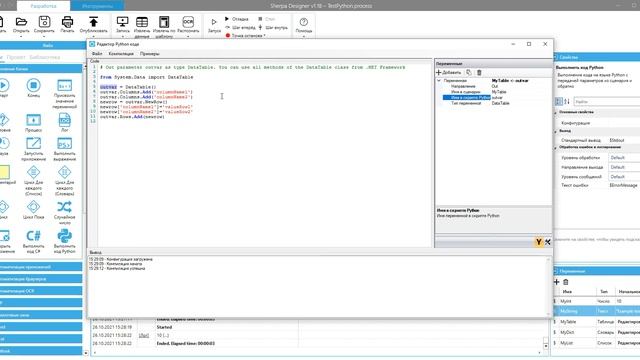Click the trash delete variable icon in editor
Image resolution: width=640 pixels, height=360 pixels.
pyautogui.click(x=479, y=72)
